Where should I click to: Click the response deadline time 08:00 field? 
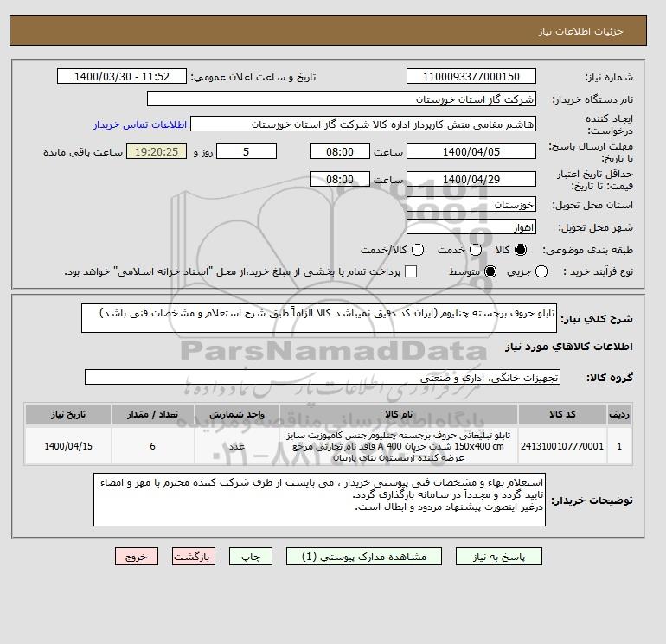pyautogui.click(x=340, y=151)
